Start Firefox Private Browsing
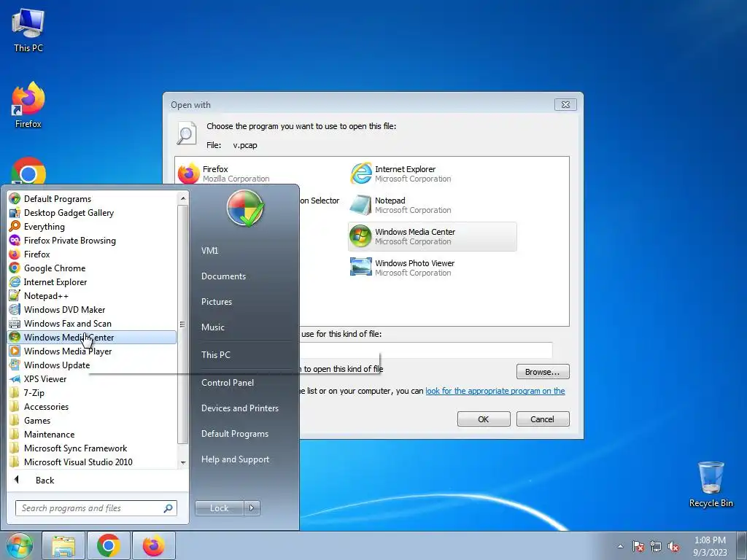 (69, 241)
